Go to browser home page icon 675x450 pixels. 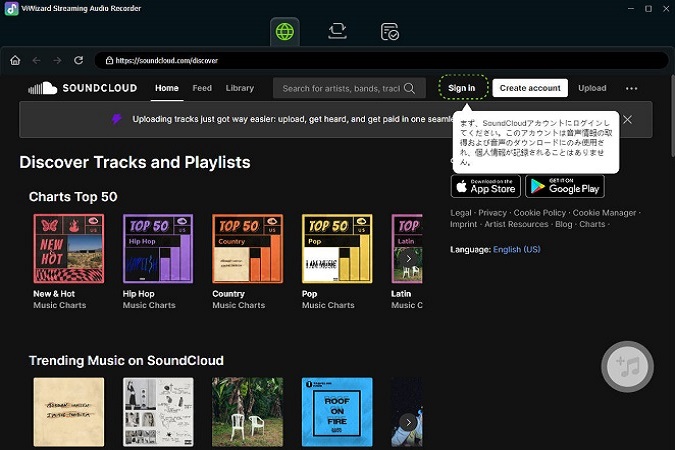pos(15,60)
